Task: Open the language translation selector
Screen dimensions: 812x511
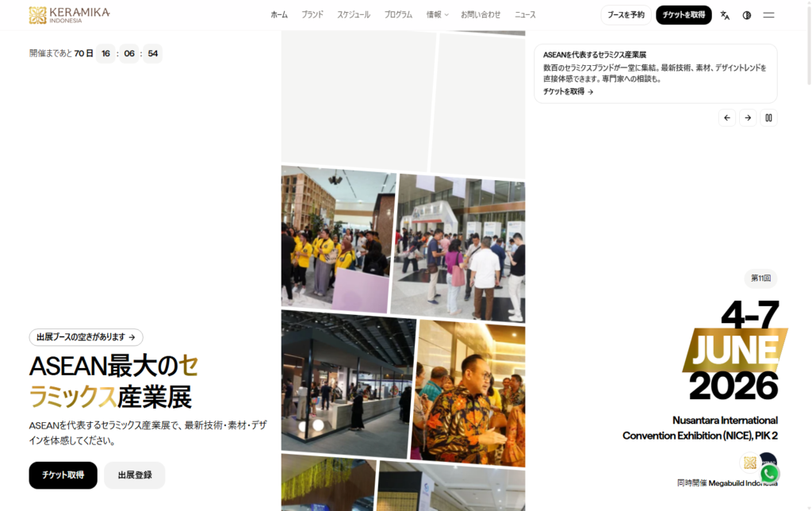Action: coord(725,15)
